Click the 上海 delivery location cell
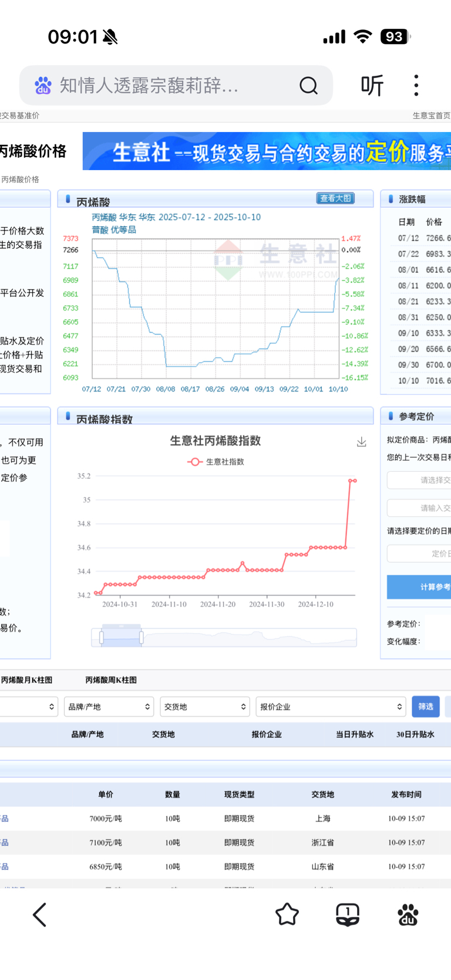 [323, 819]
